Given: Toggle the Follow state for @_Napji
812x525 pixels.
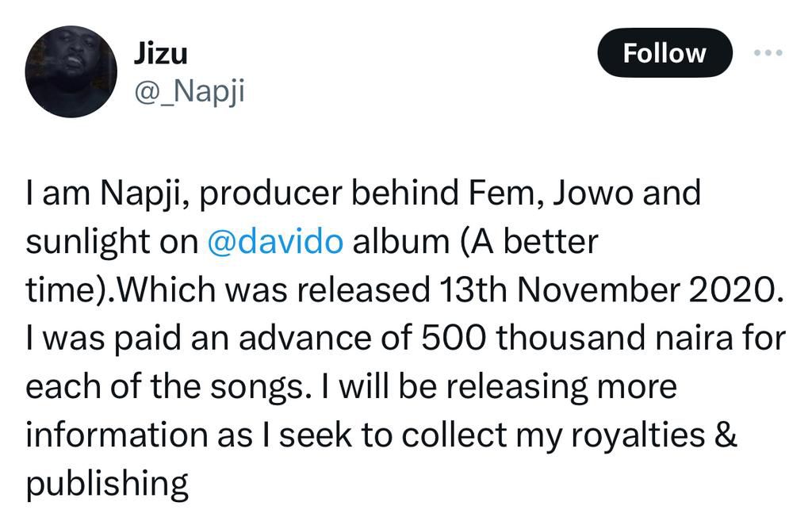Looking at the screenshot, I should (665, 53).
